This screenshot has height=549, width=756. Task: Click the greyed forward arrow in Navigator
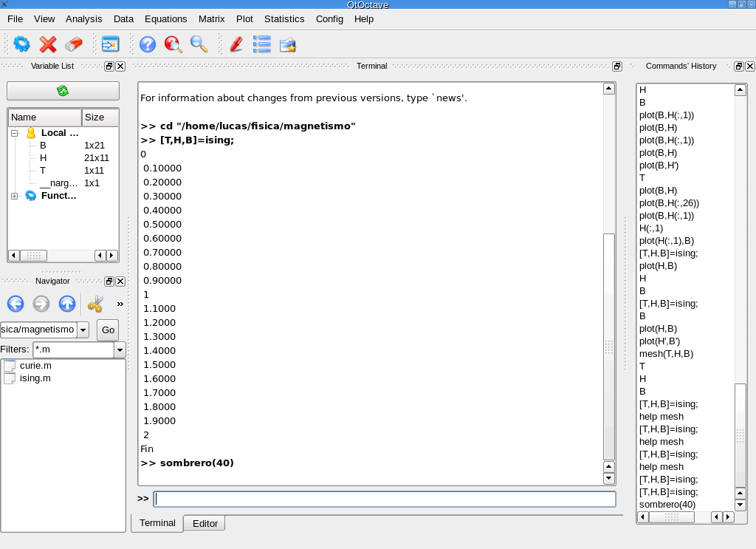click(41, 304)
